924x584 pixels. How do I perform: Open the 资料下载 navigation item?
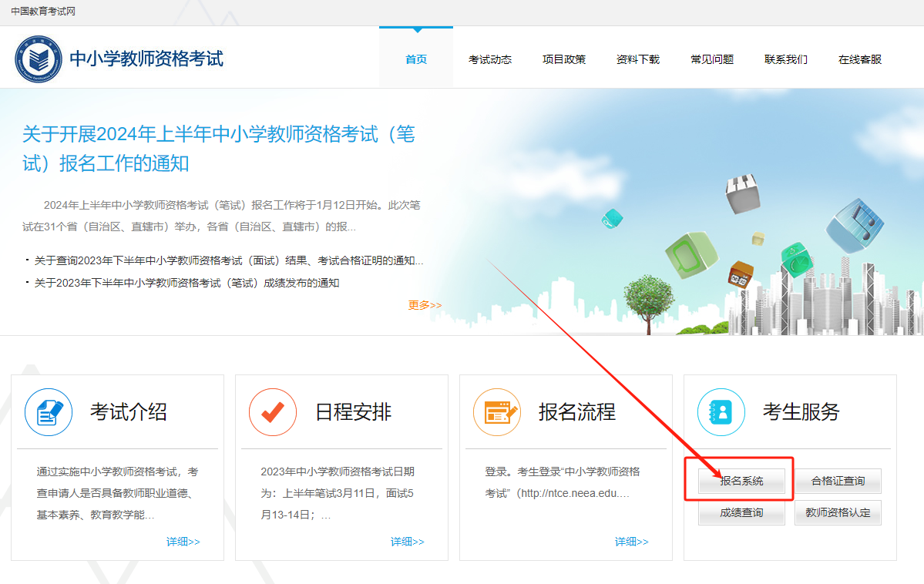(x=638, y=59)
